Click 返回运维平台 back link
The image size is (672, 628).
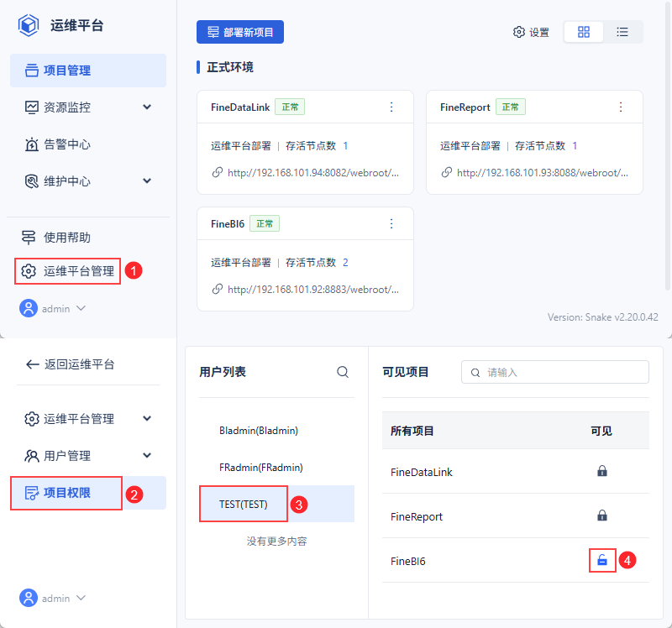[71, 364]
